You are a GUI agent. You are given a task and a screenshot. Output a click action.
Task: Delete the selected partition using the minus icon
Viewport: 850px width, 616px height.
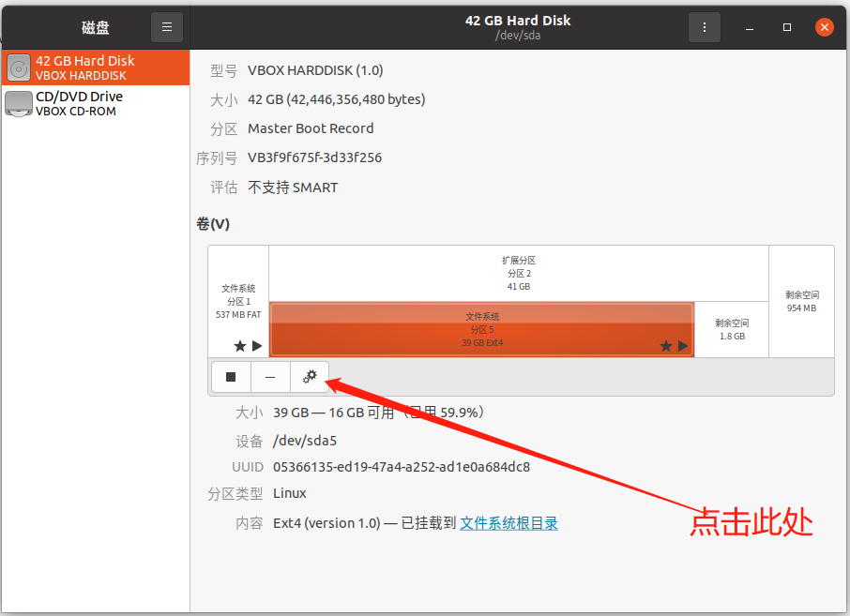tap(269, 377)
